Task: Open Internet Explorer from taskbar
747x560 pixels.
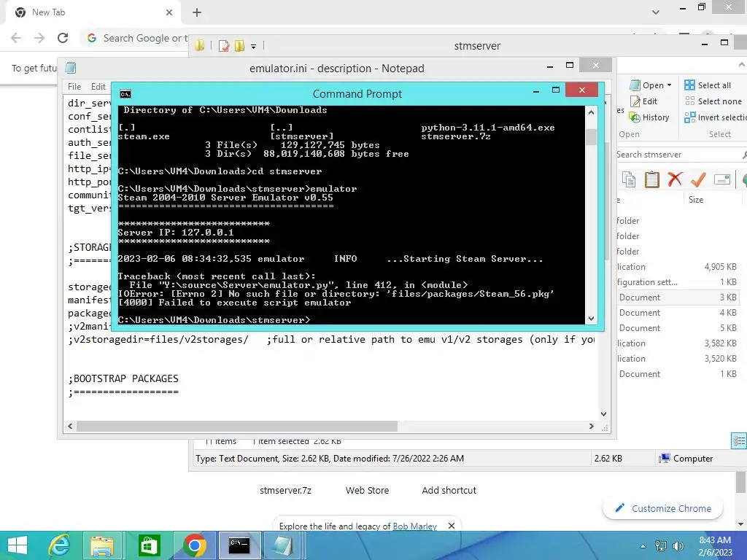Action: pyautogui.click(x=60, y=545)
